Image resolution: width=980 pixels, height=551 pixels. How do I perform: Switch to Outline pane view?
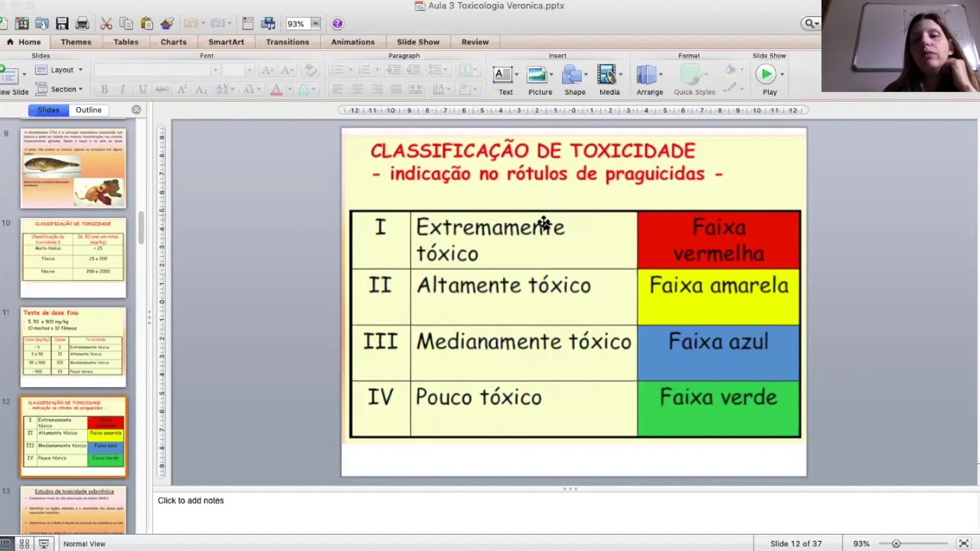(x=89, y=110)
